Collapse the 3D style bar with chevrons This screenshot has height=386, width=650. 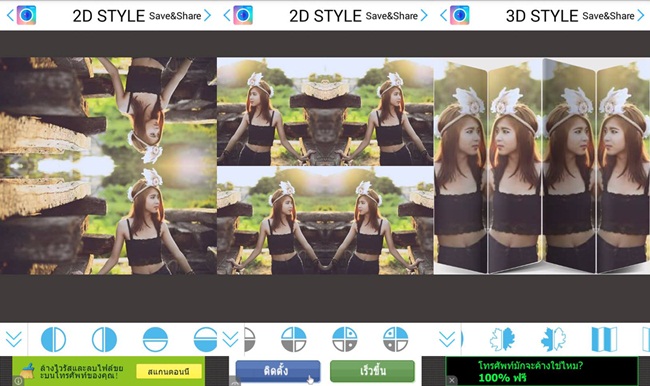point(447,339)
